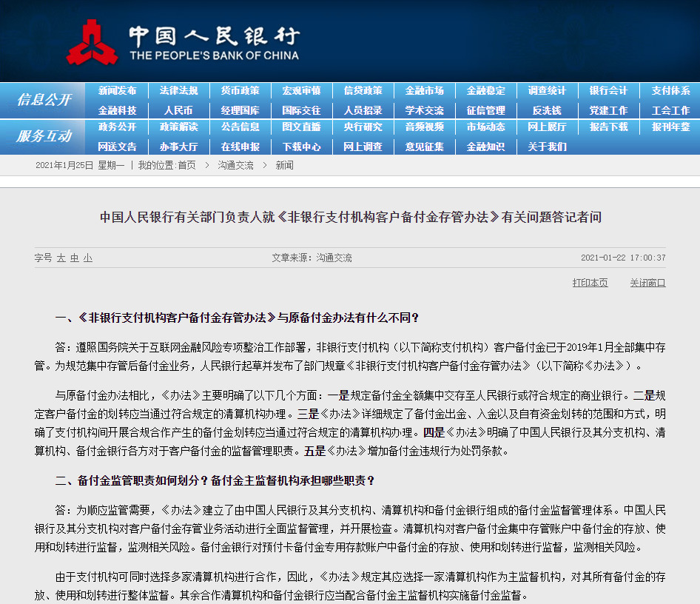Open 央行研究 menu item
The width and height of the screenshot is (700, 604).
click(x=363, y=127)
